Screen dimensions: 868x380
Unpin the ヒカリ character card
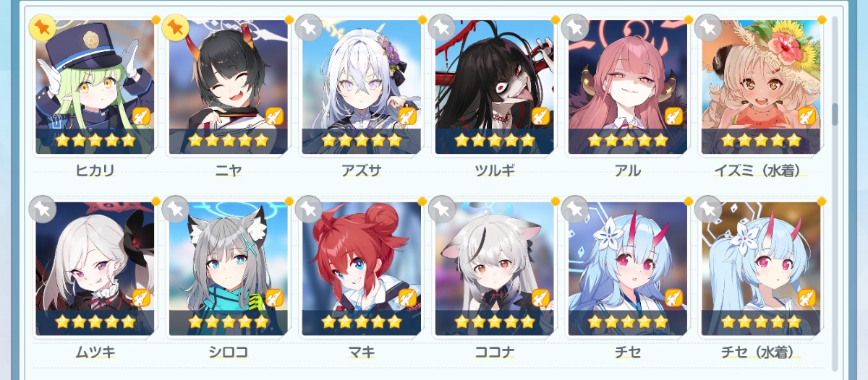click(x=43, y=27)
